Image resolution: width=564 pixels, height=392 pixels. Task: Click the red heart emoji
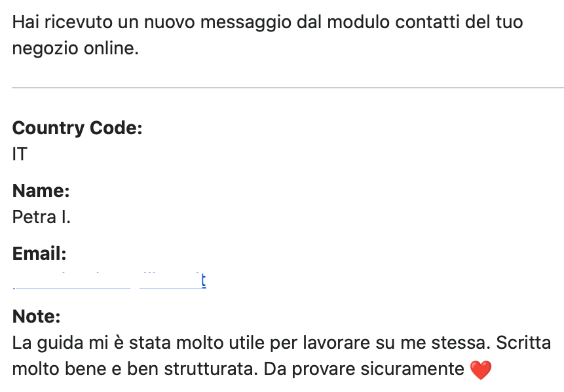click(481, 370)
